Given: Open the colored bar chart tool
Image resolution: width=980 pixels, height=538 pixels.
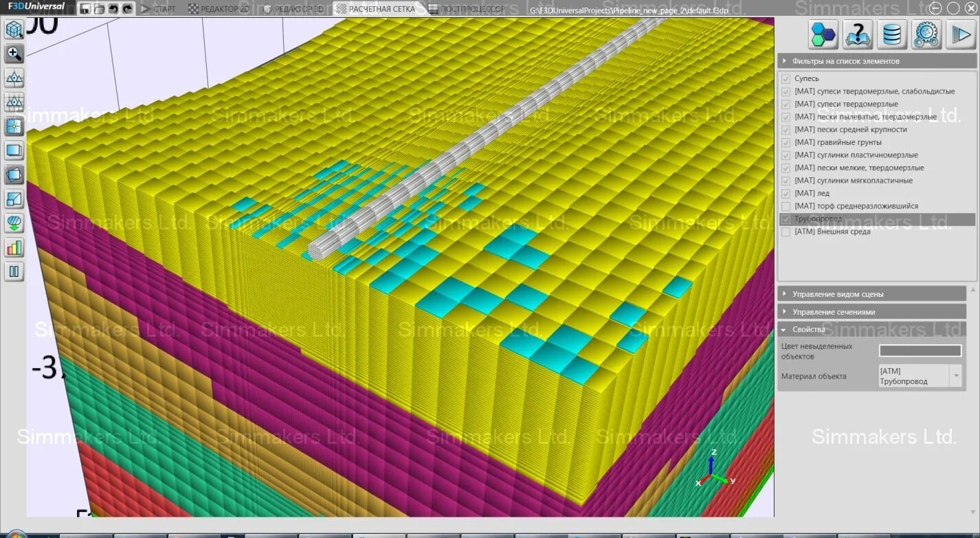Looking at the screenshot, I should coord(14,247).
